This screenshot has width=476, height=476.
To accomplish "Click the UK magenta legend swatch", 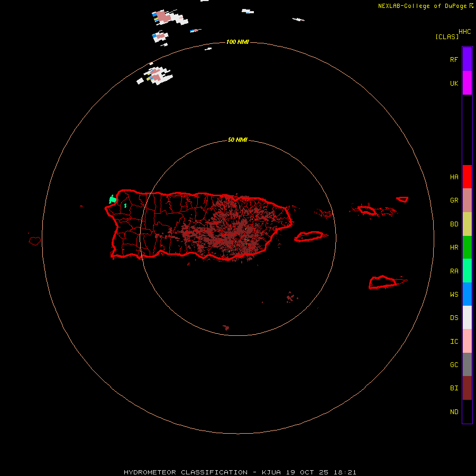I will 467,83.
